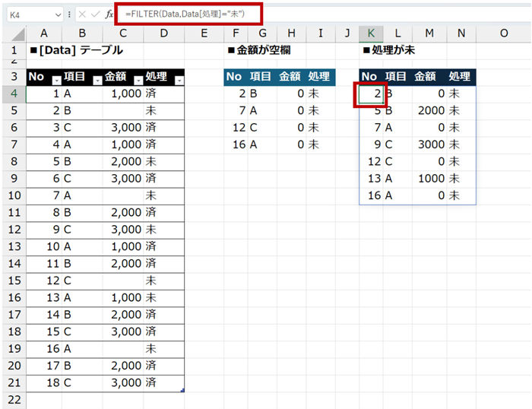Screen dimensions: 532x409
Task: Click the Select All corner triangle
Action: click(x=14, y=33)
